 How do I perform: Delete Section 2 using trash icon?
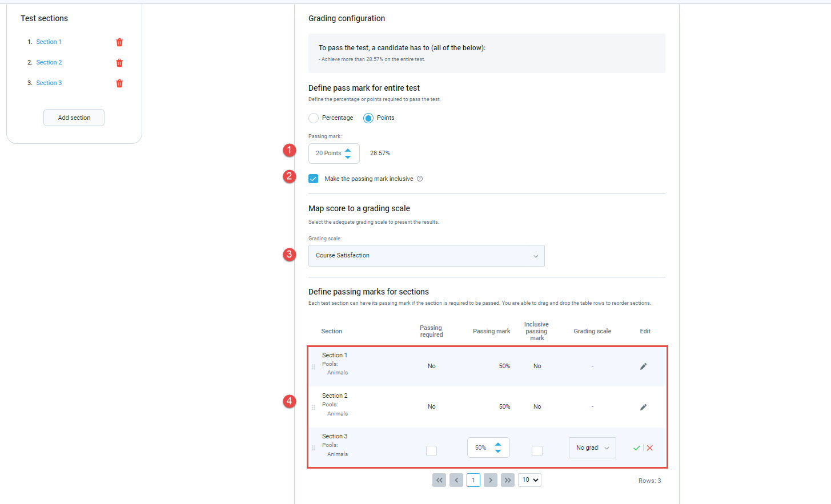coord(119,63)
